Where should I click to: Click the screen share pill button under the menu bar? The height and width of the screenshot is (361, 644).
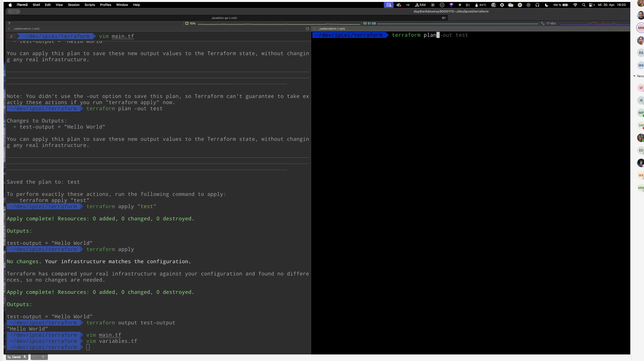[x=14, y=11]
